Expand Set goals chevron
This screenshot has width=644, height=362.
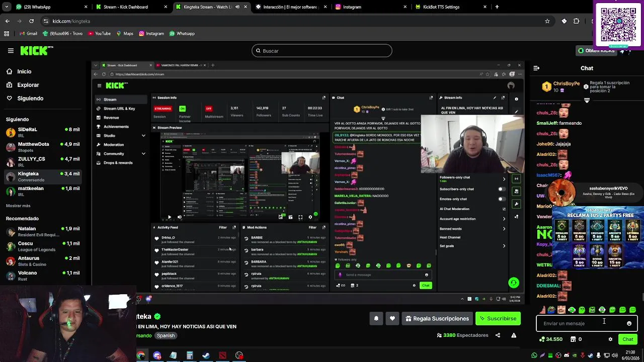click(x=504, y=246)
